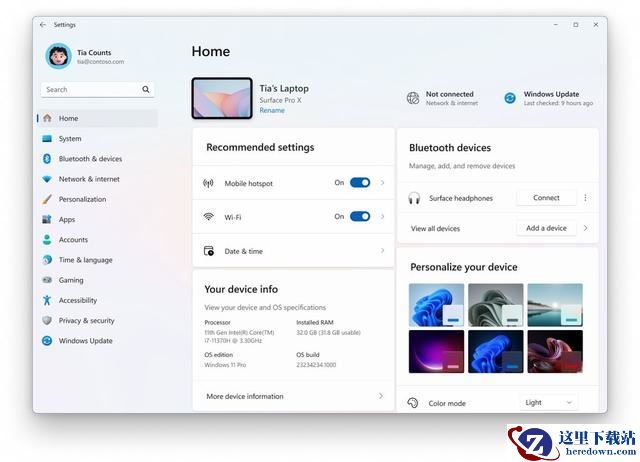Expand Wi-Fi settings chevron
Image resolution: width=640 pixels, height=462 pixels.
click(382, 216)
